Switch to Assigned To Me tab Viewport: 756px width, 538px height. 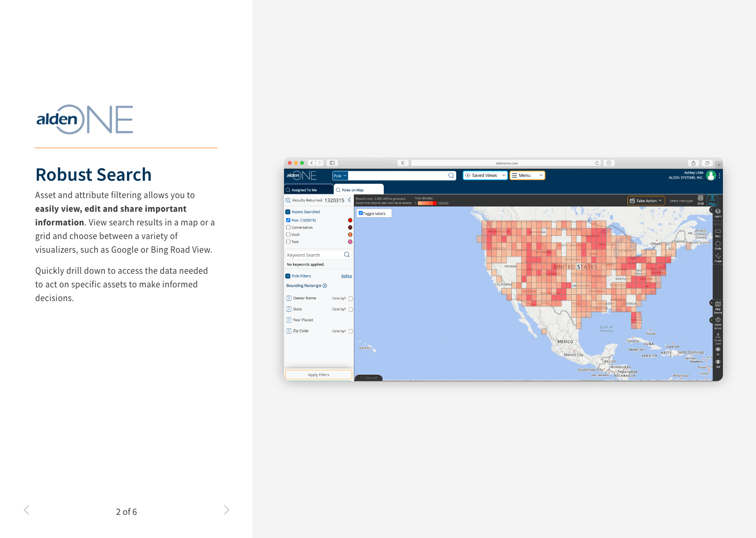coord(308,190)
